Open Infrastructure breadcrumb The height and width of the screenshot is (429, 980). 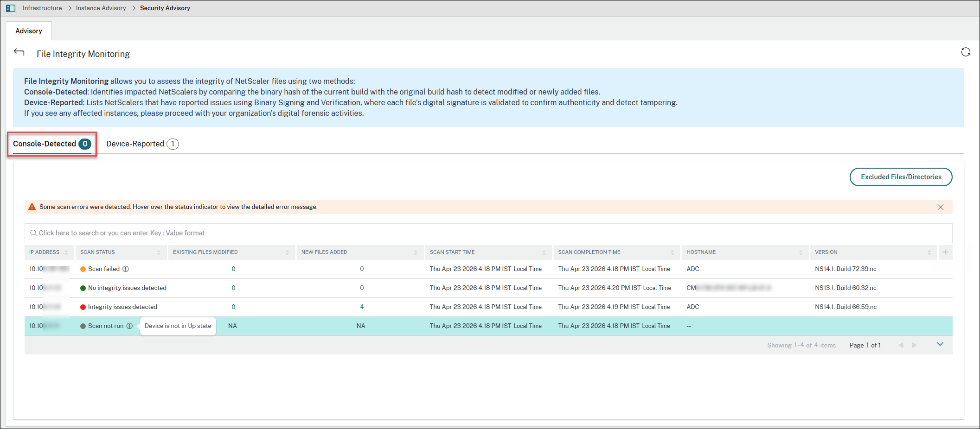click(x=42, y=8)
